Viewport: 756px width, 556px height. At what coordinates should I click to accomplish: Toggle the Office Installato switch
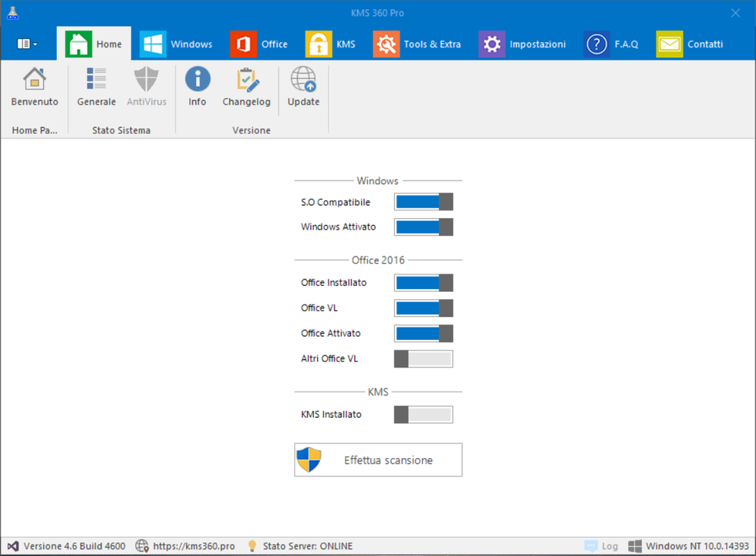click(x=424, y=283)
